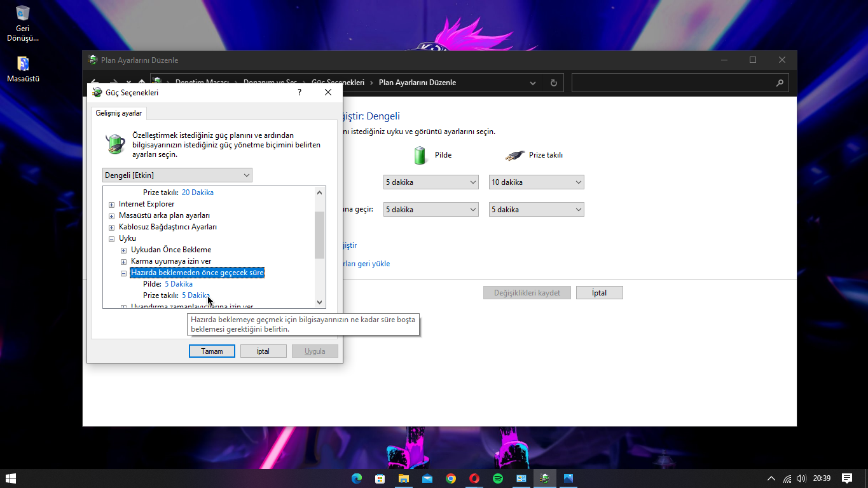Viewport: 868px width, 488px height.
Task: Click Tamam in Güç Seçenekleri dialog
Action: pyautogui.click(x=212, y=351)
